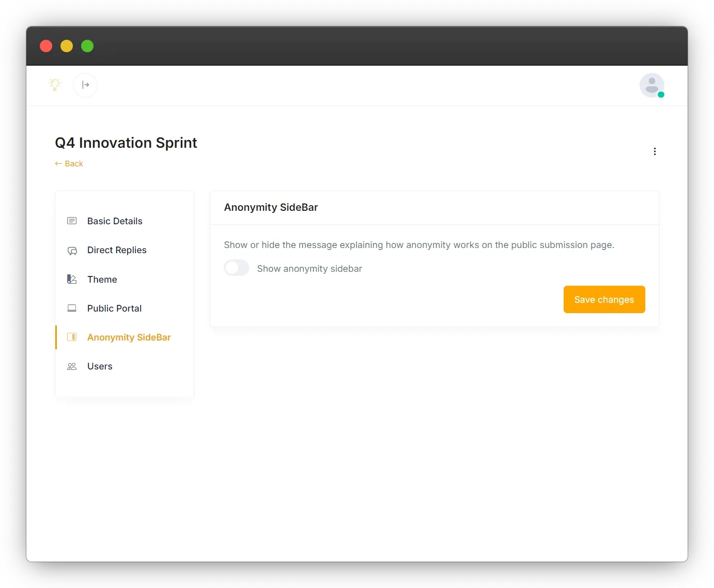The width and height of the screenshot is (714, 588).
Task: Click the Anonymity SideBar panel icon
Action: [x=72, y=337]
